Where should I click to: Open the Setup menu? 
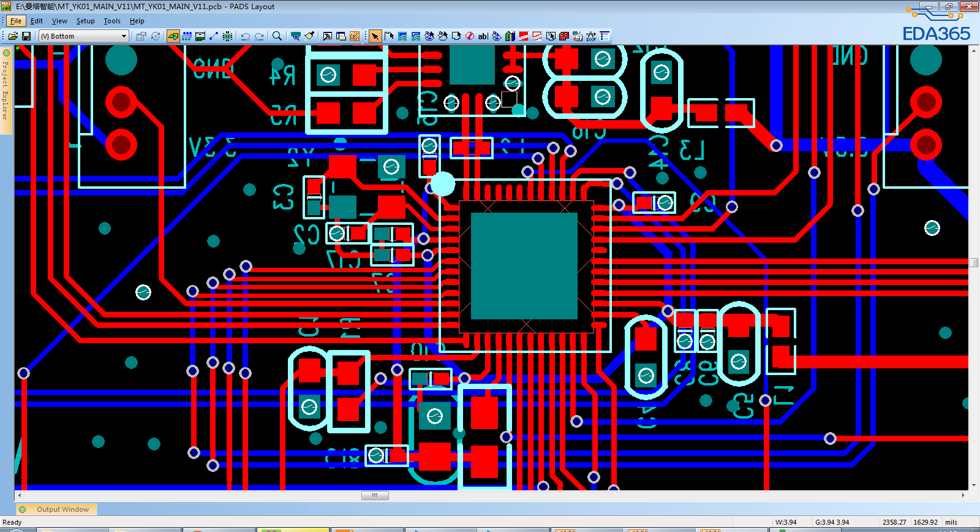[x=86, y=21]
